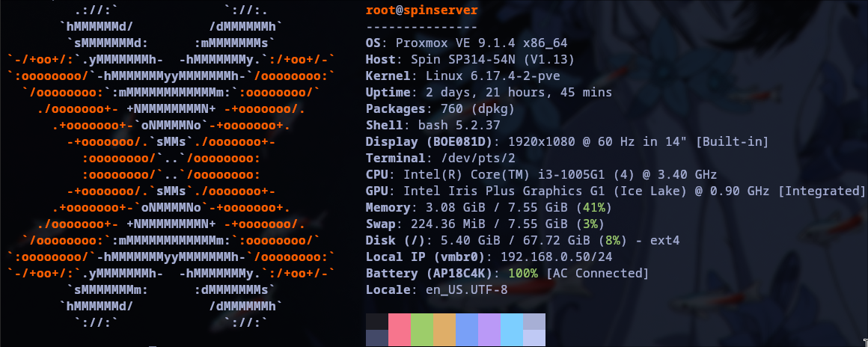This screenshot has height=347, width=868.
Task: Pick the cyan color block
Action: [x=512, y=330]
